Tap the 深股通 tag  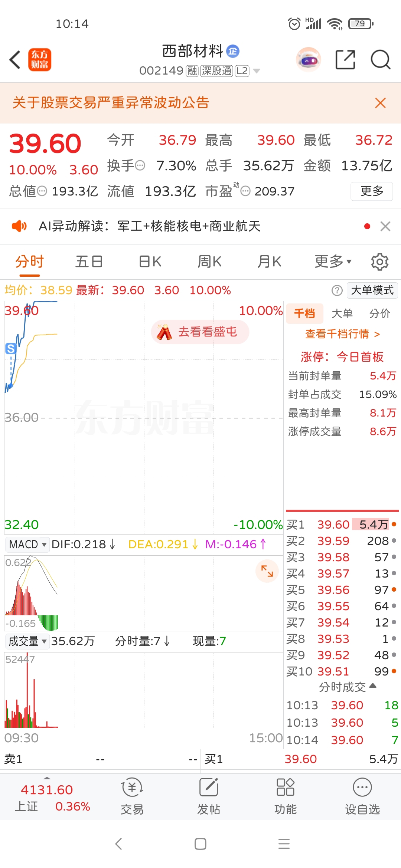click(216, 71)
